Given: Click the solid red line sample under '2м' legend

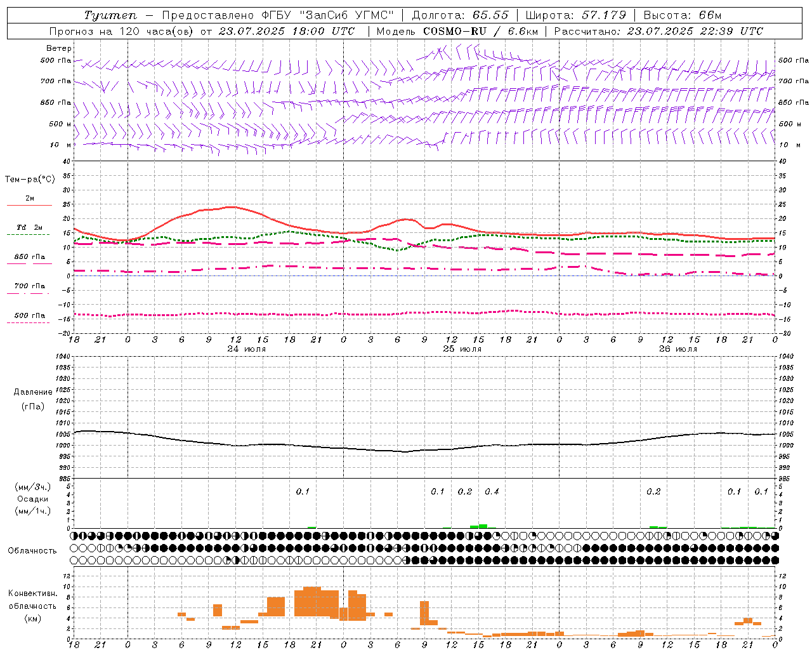Looking at the screenshot, I should [x=29, y=206].
